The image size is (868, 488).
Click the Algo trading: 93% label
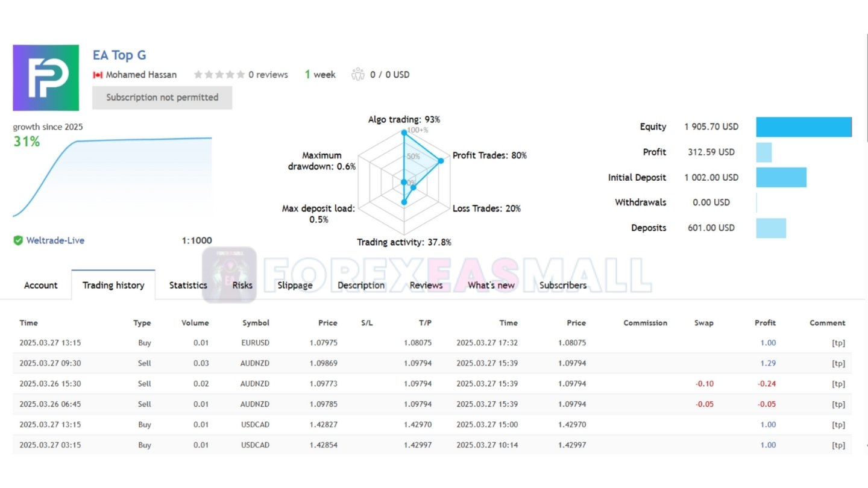[x=404, y=120]
